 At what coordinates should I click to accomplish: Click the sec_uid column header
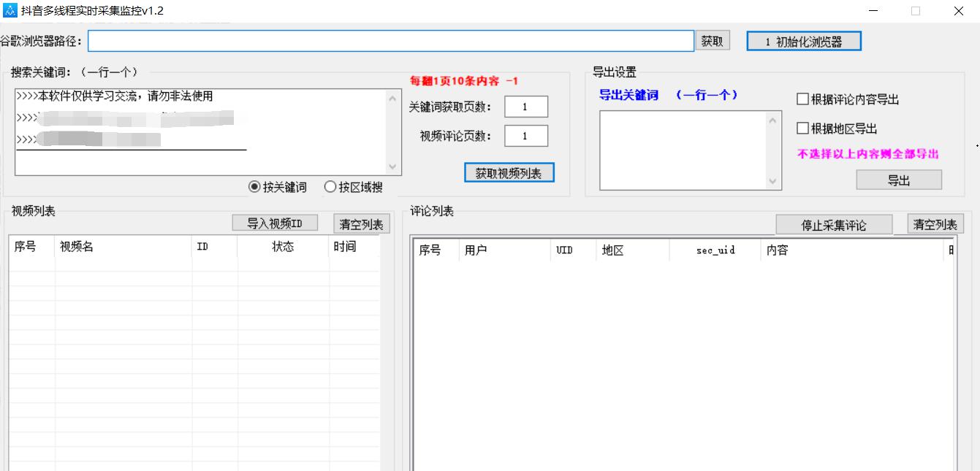(715, 250)
